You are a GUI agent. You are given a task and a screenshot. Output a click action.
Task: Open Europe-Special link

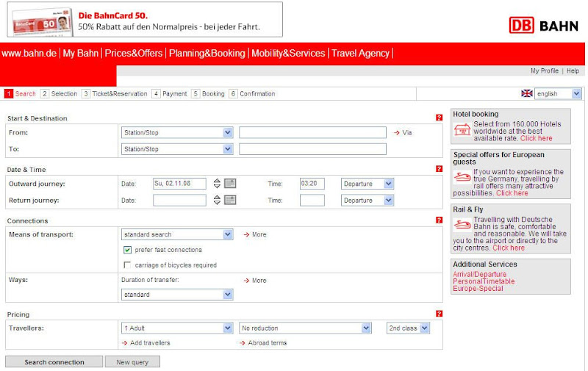(478, 288)
